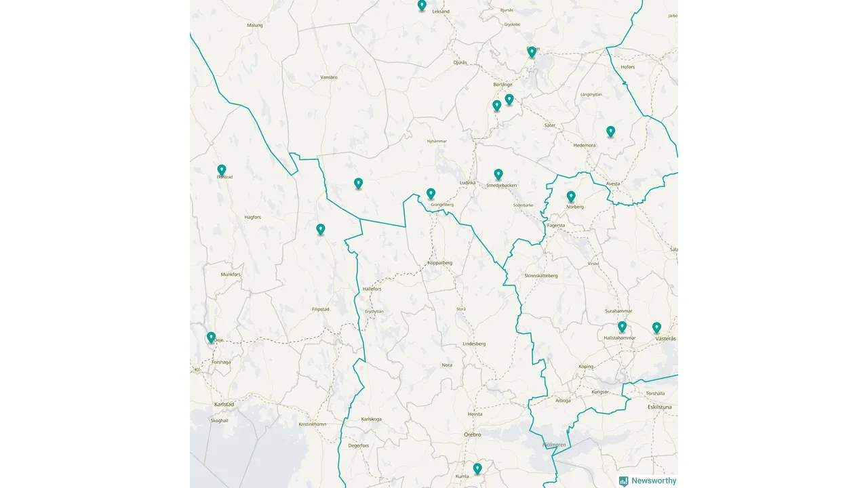Click the pin at Deje
This screenshot has width=868, height=488.
pos(211,337)
